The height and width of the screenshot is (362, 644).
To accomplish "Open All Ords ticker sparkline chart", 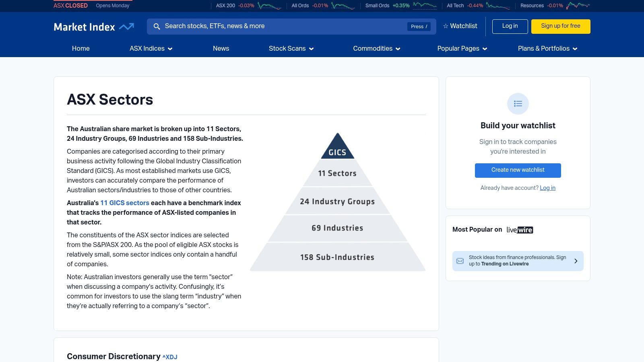I will [343, 6].
